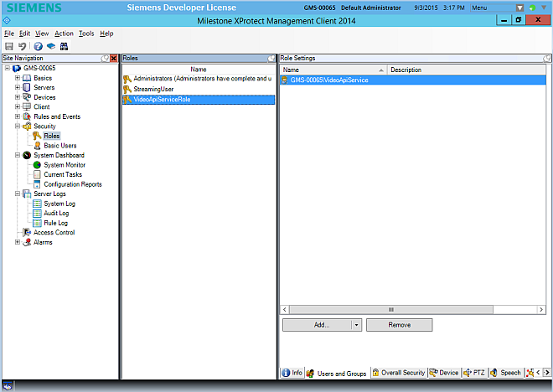Expand the Basics tree node
The width and height of the screenshot is (553, 392).
(x=18, y=78)
